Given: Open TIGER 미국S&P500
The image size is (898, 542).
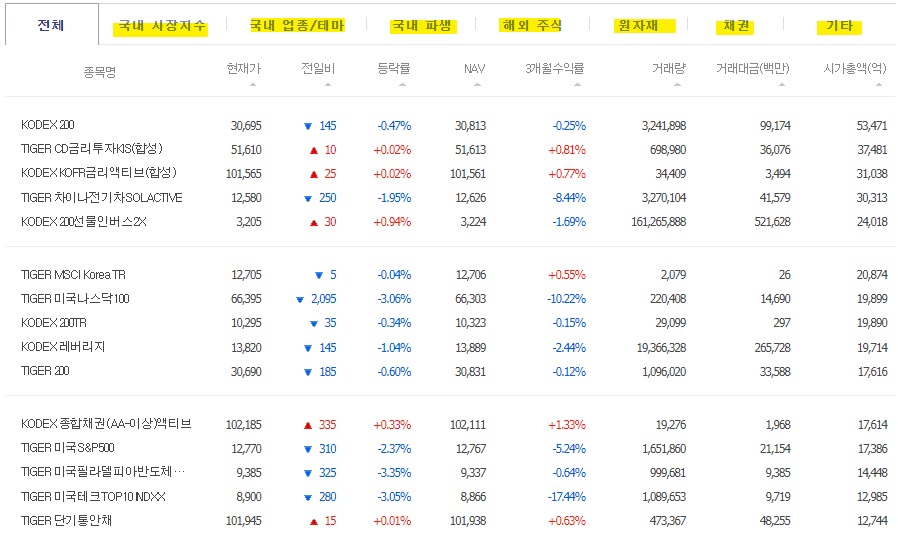Looking at the screenshot, I should [68, 448].
